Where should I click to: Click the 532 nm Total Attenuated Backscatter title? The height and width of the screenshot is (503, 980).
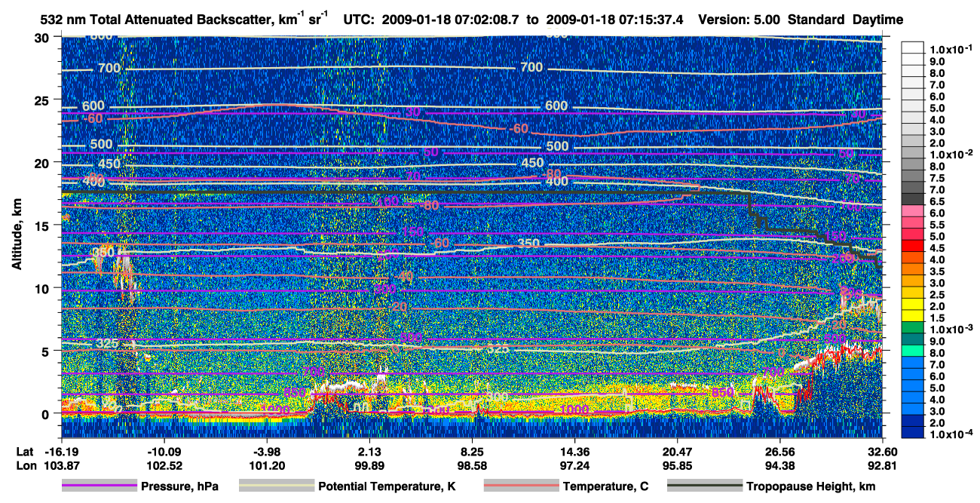(x=183, y=19)
